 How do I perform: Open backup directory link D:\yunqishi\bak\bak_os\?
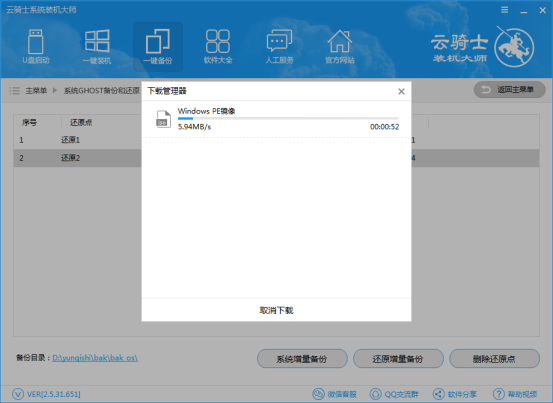pyautogui.click(x=95, y=358)
